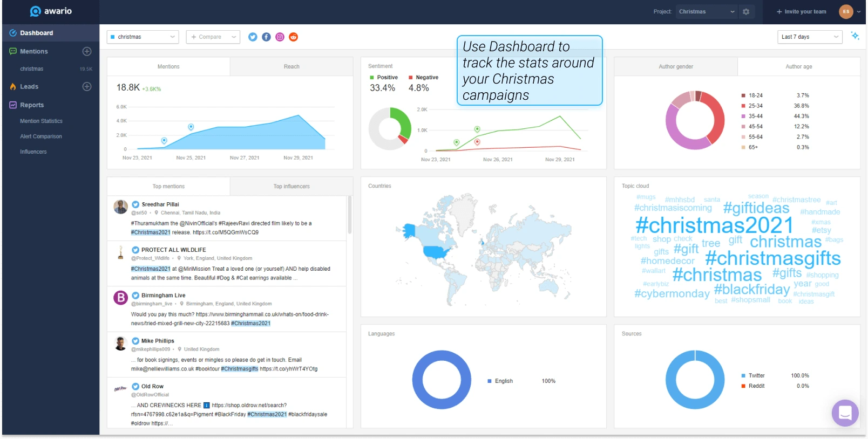The height and width of the screenshot is (439, 868).
Task: Click #christmas2021 in topic cloud
Action: pyautogui.click(x=714, y=225)
